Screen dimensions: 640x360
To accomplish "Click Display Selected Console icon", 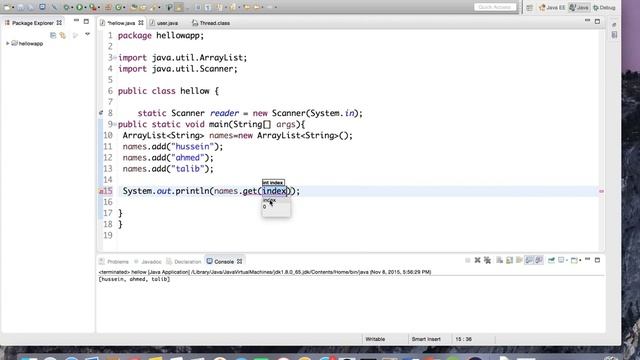I will point(561,260).
